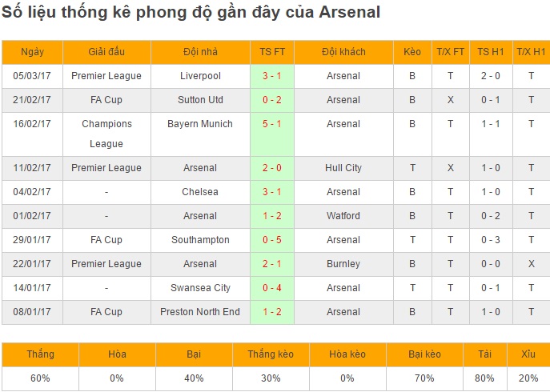Click the Hull City away team

[x=343, y=168]
